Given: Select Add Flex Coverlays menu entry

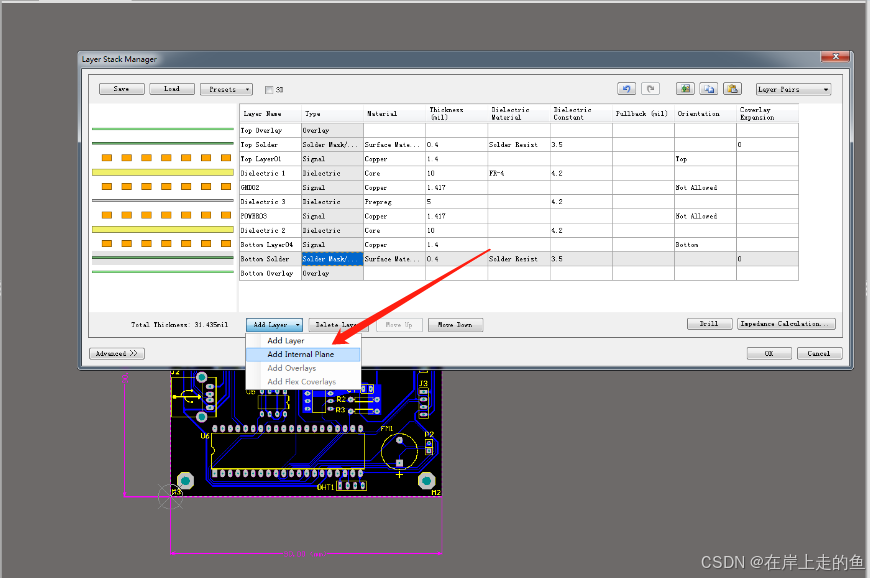Looking at the screenshot, I should 303,382.
